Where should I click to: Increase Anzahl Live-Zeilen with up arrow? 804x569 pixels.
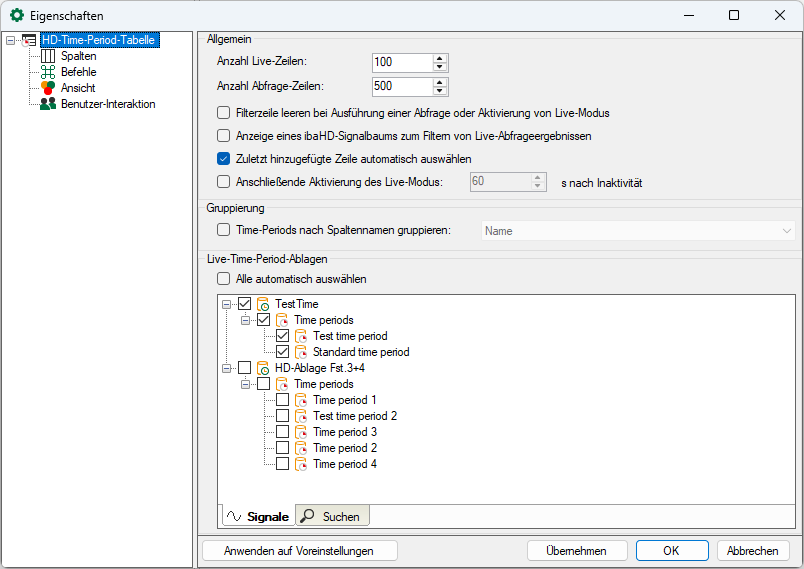[x=439, y=58]
